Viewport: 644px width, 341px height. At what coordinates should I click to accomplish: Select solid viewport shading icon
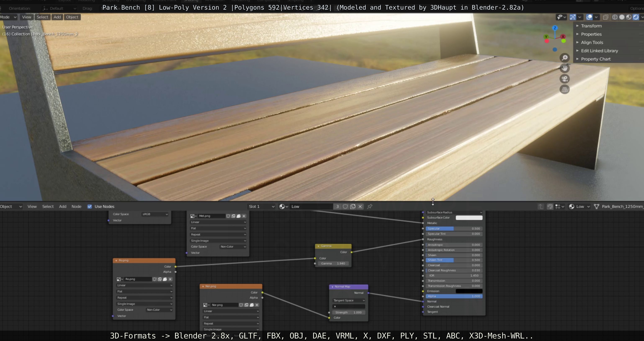622,17
